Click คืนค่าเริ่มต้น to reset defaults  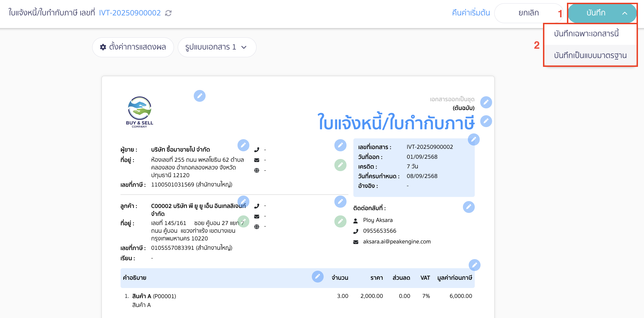[x=471, y=13]
